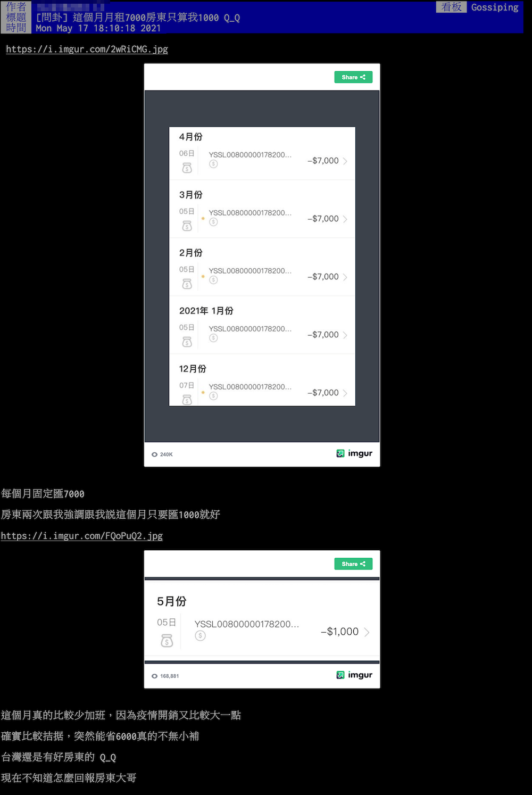Open the 2wRiCMG.jpg imgur link

(87, 49)
